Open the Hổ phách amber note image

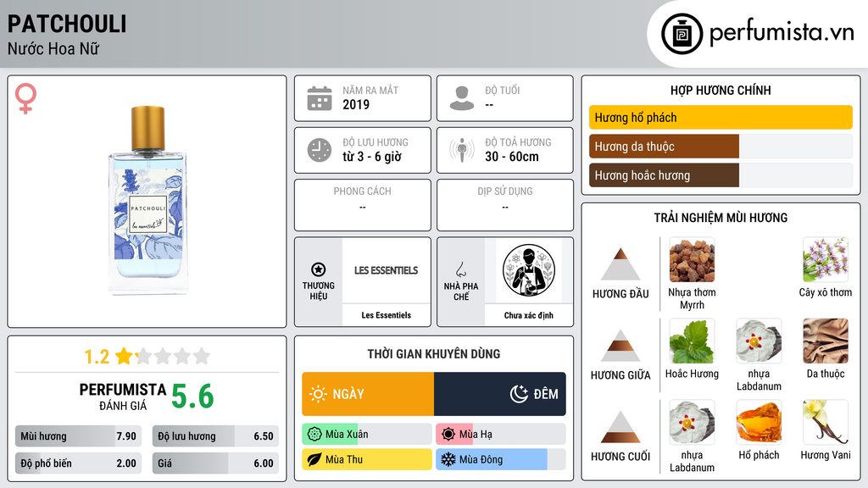(x=759, y=423)
